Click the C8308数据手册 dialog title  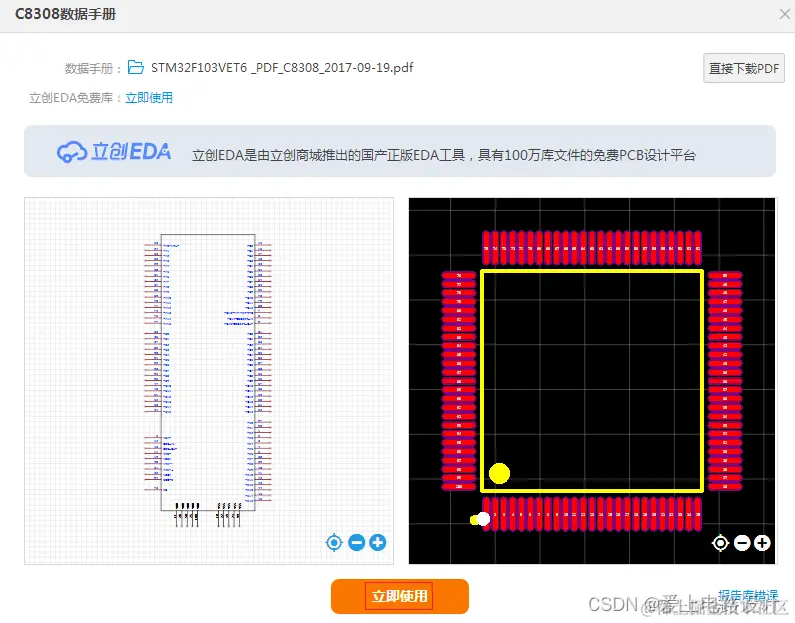(65, 14)
